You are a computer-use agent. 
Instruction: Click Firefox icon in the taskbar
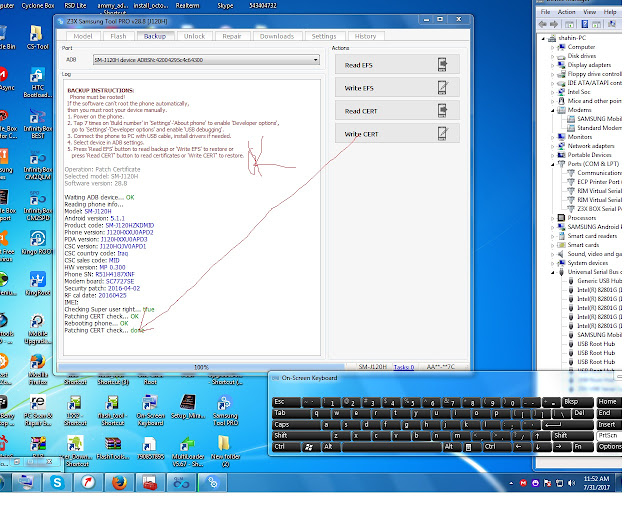tap(119, 483)
